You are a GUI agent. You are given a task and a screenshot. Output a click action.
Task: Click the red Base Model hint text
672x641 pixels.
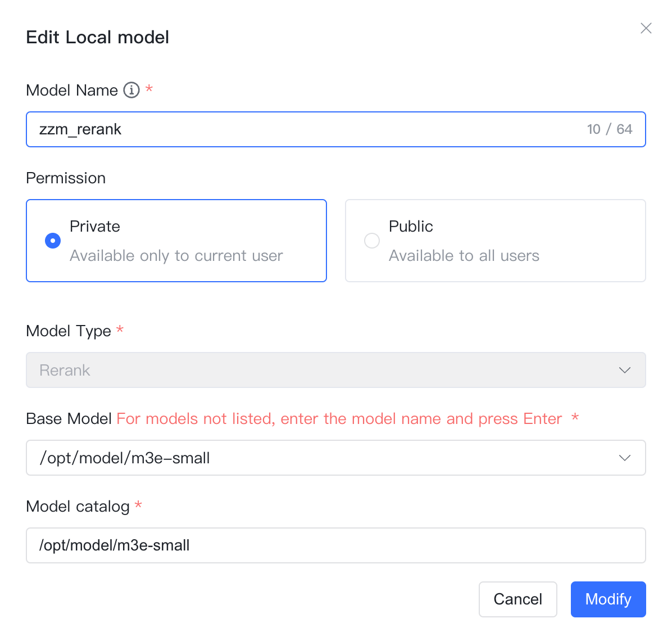click(339, 418)
